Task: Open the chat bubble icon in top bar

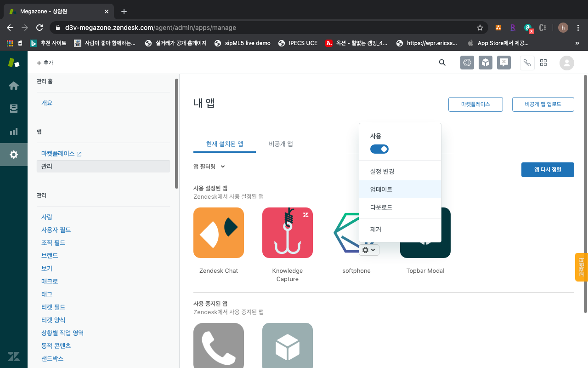Action: pos(504,63)
